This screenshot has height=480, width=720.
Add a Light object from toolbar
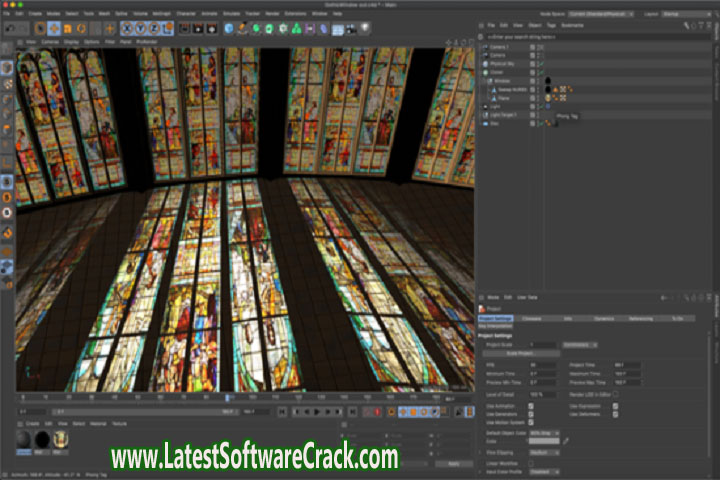[365, 28]
